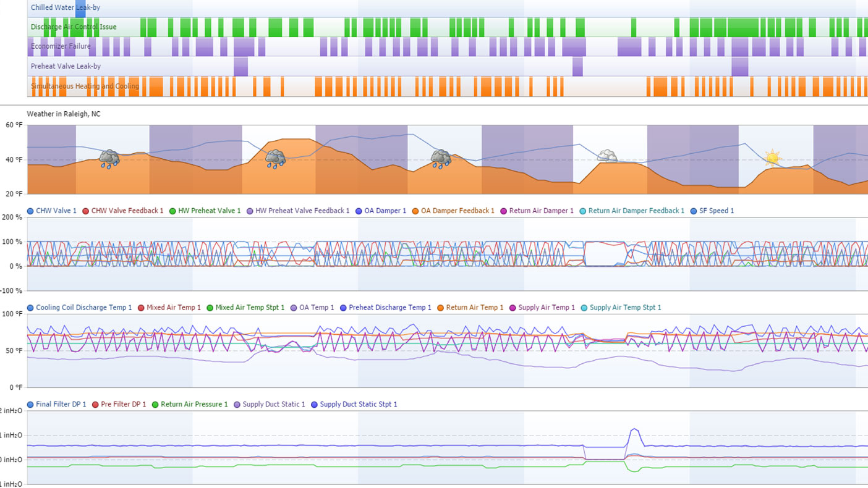868x488 pixels.
Task: Toggle OA Damper Feedback 1 legend entry
Action: [453, 211]
